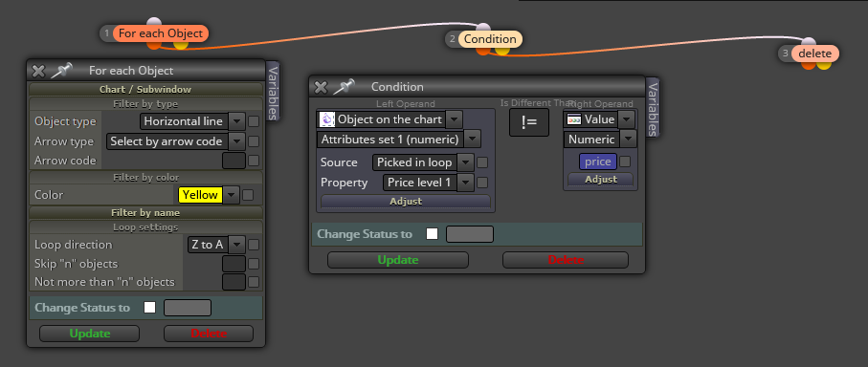Click the Yellow color swatch

point(200,195)
